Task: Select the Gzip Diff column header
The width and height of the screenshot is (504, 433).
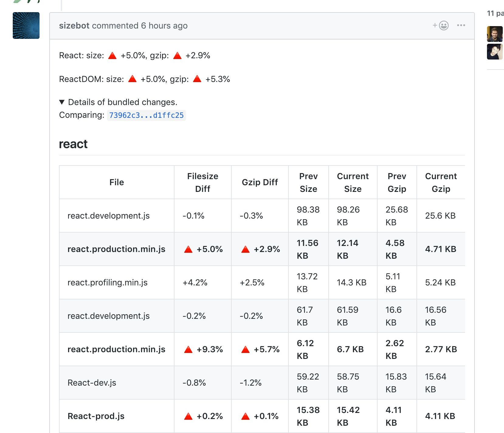Action: tap(260, 182)
